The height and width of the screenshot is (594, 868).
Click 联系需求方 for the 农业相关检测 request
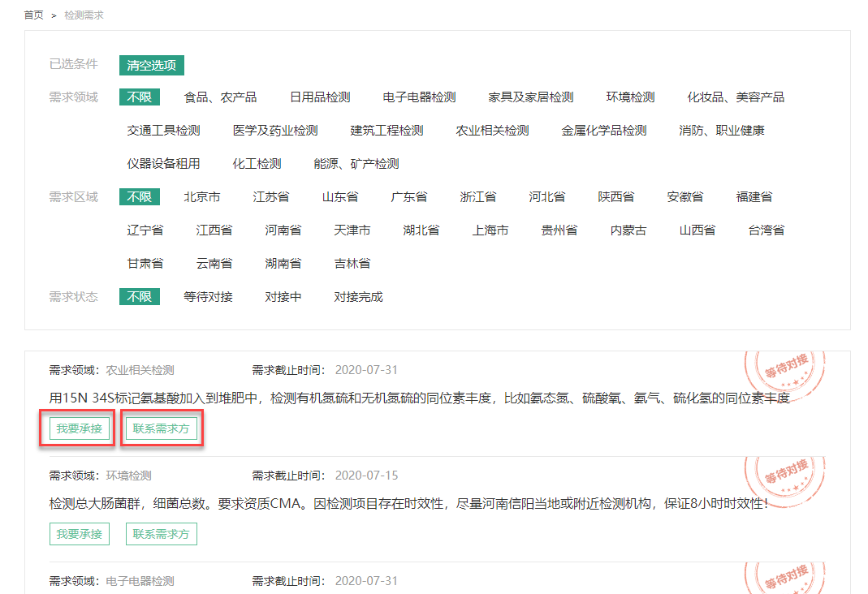click(x=161, y=428)
